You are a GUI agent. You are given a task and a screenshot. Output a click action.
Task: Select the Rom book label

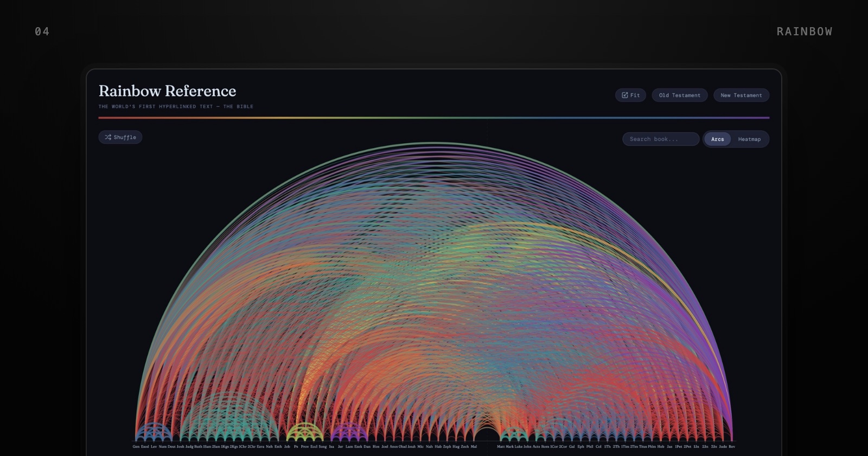(545, 447)
